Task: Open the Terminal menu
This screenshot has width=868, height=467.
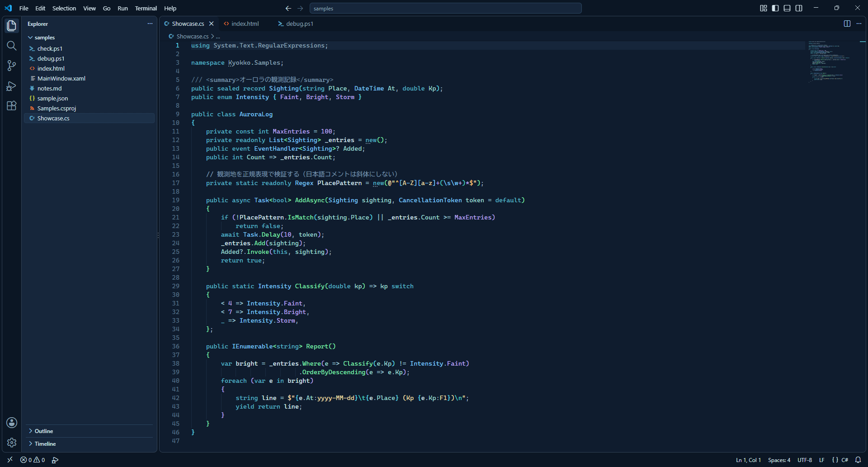Action: click(x=146, y=8)
